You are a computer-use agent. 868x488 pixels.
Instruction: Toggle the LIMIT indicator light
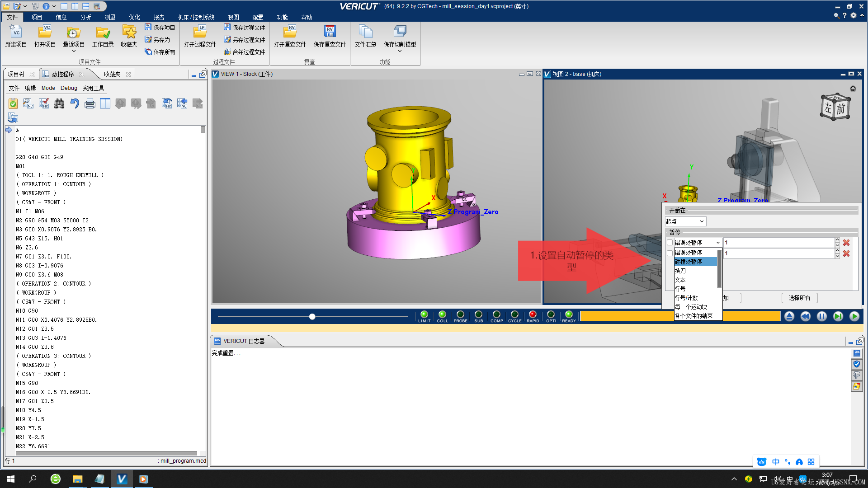[424, 316]
